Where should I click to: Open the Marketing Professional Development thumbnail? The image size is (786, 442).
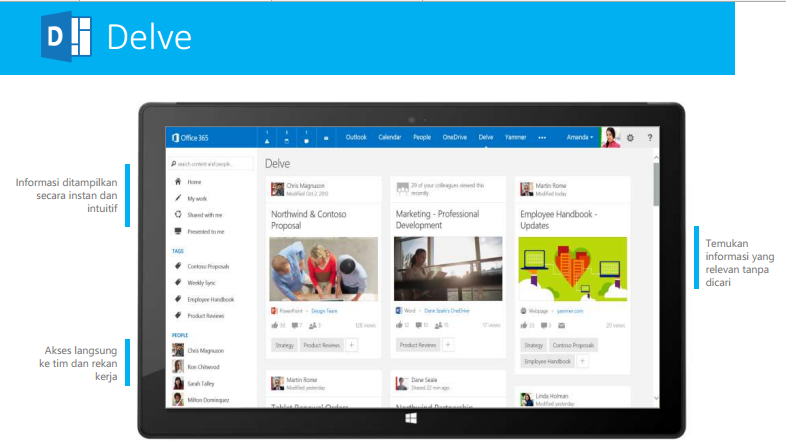point(448,269)
